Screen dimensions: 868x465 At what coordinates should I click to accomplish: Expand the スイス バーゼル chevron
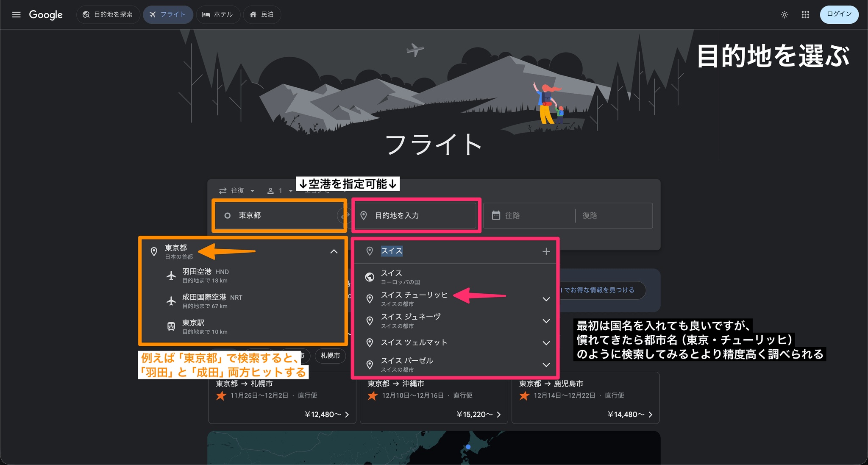546,365
